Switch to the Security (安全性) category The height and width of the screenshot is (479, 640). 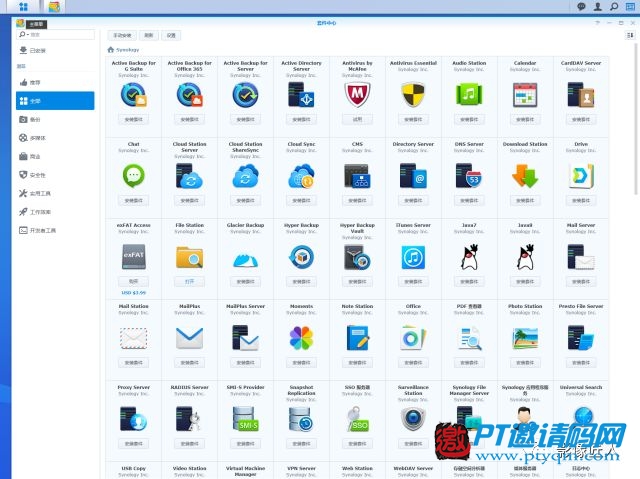[55, 175]
